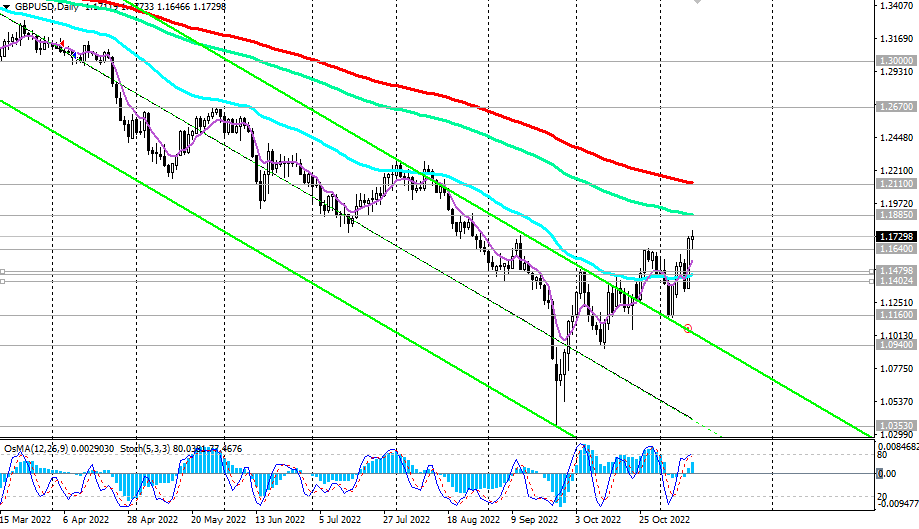Select the 1.30000 horizontal level label

point(896,61)
